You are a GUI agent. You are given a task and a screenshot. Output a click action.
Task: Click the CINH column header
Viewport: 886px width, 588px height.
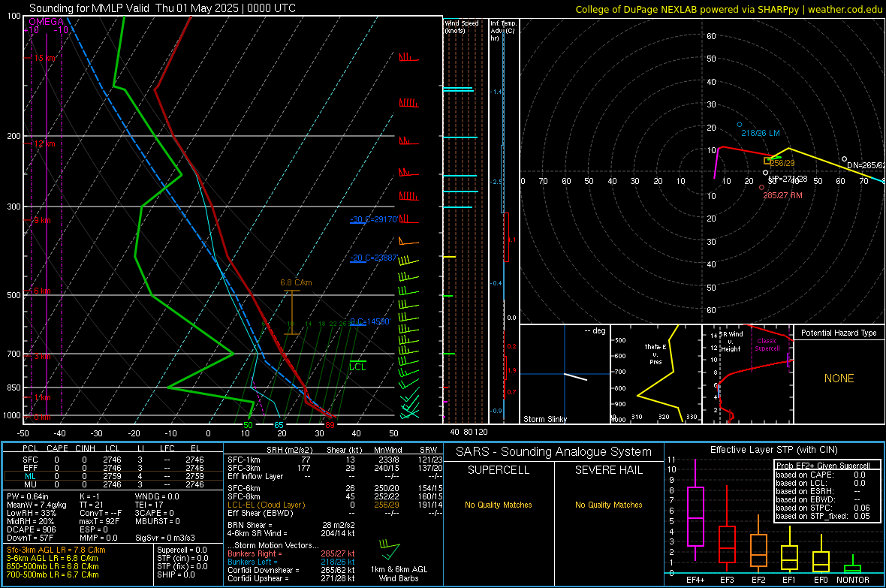click(x=85, y=448)
